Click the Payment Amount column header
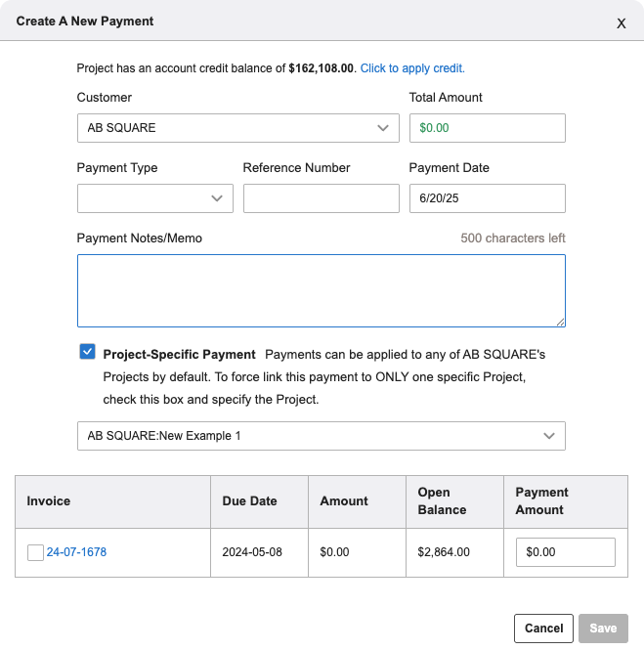Image resolution: width=644 pixels, height=650 pixels. (x=566, y=501)
